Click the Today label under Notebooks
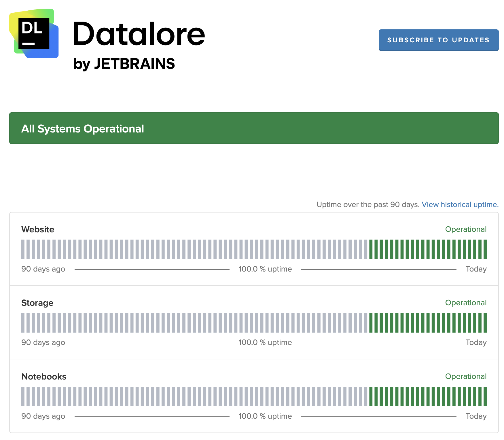Viewport: 504px width, 440px height. pyautogui.click(x=476, y=416)
